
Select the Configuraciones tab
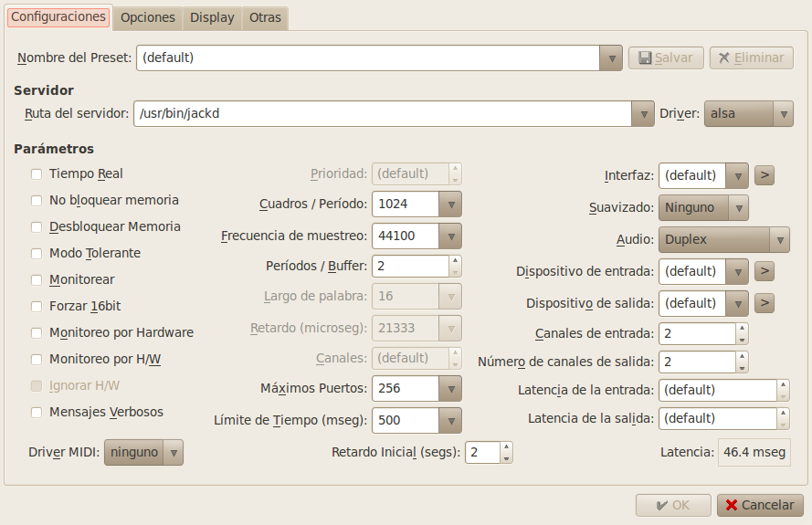(58, 17)
